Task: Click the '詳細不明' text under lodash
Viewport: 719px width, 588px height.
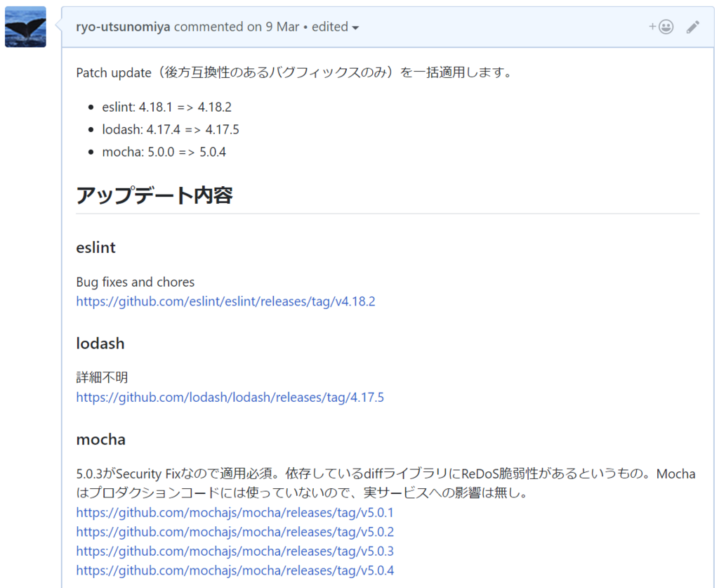Action: tap(102, 377)
